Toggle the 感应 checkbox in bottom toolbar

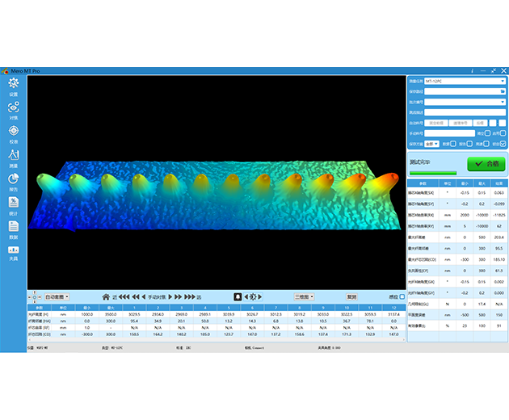(x=402, y=296)
